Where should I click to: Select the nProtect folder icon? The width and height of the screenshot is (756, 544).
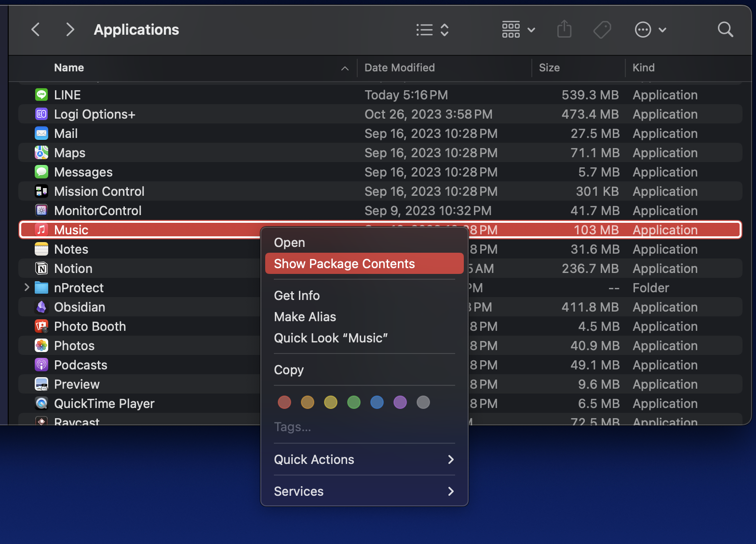click(x=41, y=288)
